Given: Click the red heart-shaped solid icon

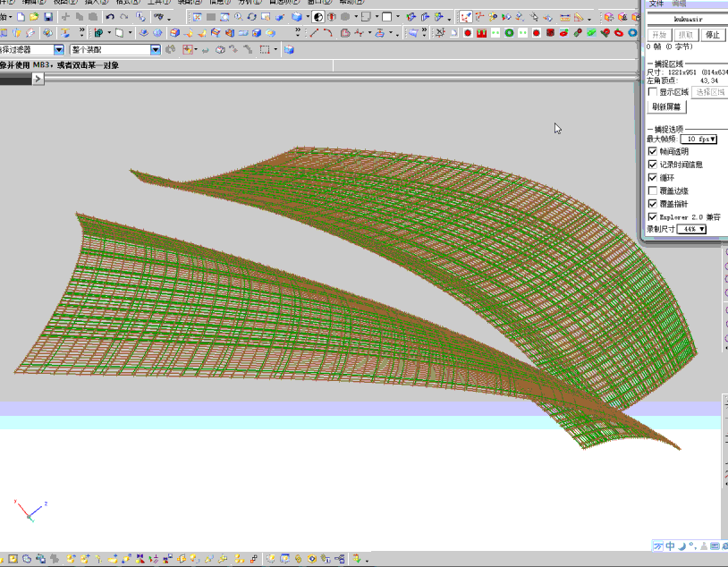Looking at the screenshot, I should [605, 33].
